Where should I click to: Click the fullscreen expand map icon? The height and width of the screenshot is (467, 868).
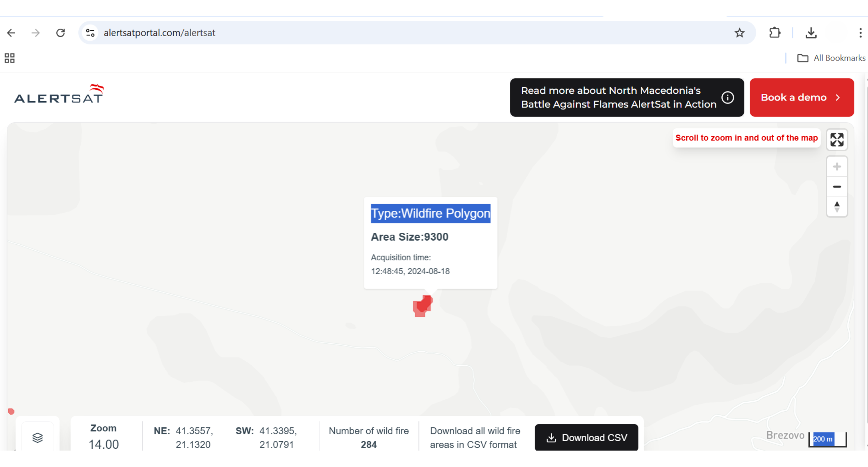tap(837, 140)
